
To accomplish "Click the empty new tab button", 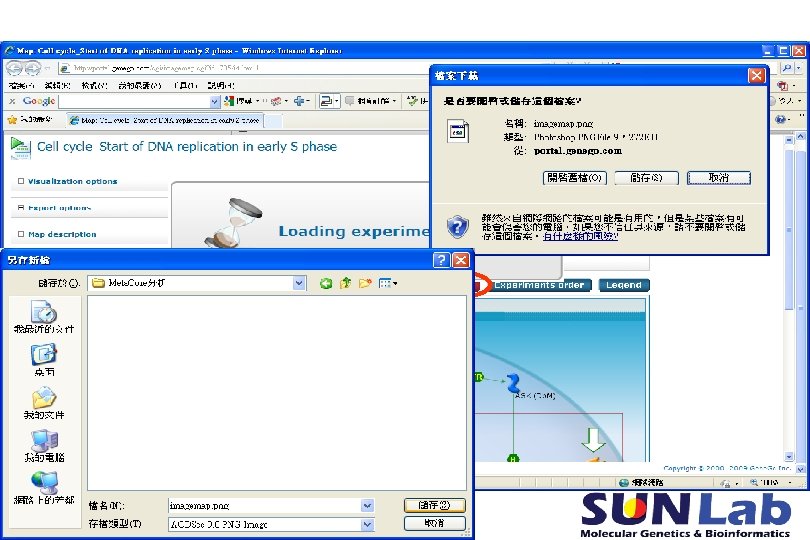I will coord(273,120).
